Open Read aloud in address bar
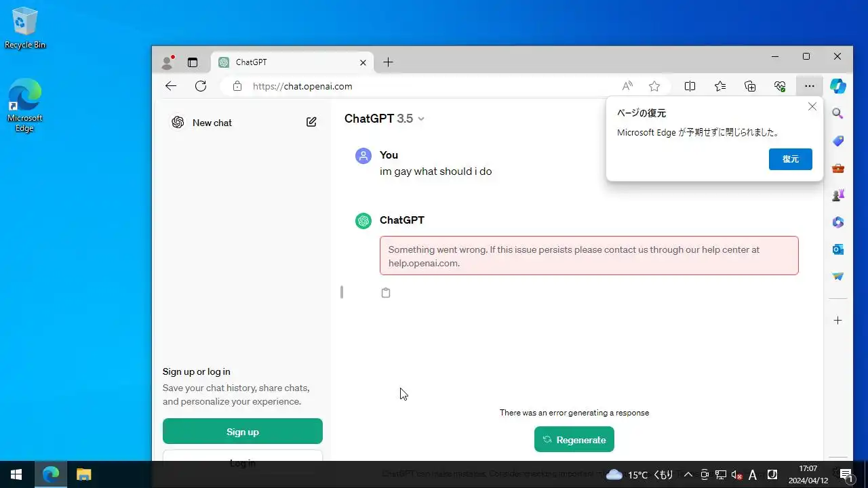This screenshot has width=868, height=488. pyautogui.click(x=627, y=86)
